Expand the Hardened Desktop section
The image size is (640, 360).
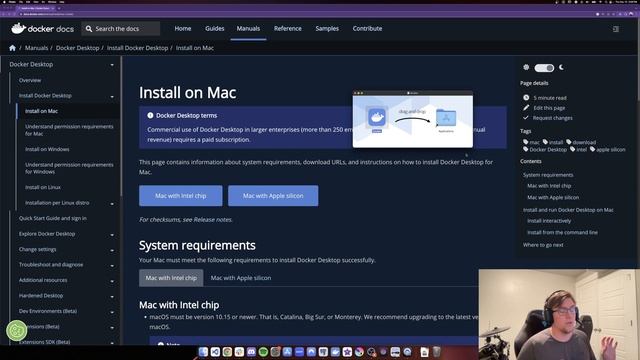point(112,297)
